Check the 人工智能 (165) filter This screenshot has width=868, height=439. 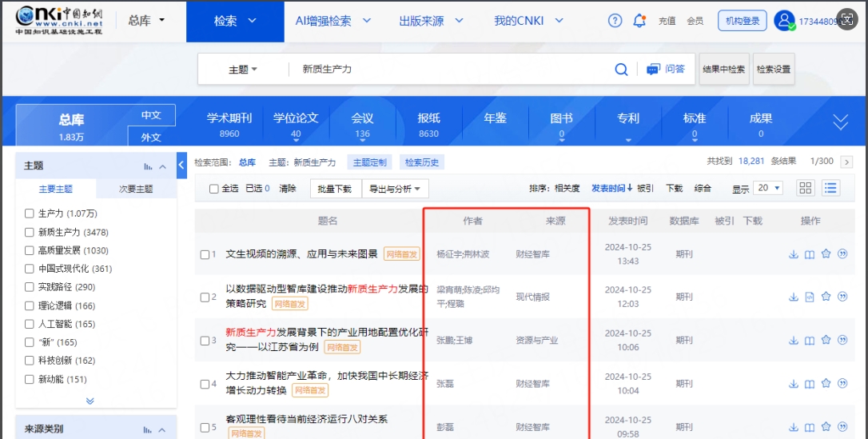30,324
